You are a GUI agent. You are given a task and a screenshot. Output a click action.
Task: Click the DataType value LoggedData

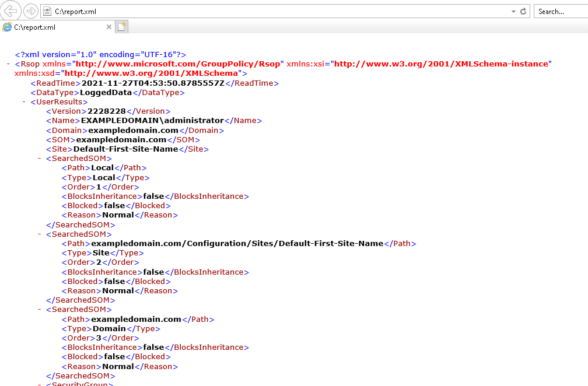tap(106, 93)
